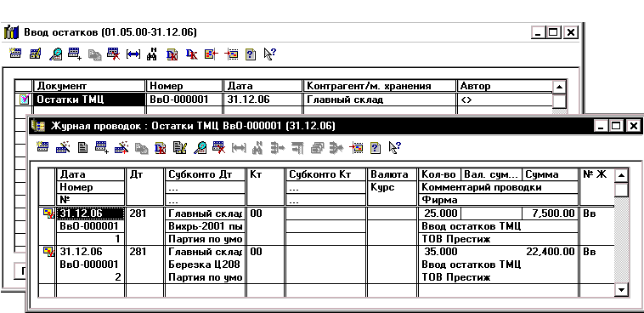Click the first magic-wand icon in Журнал проводок
Viewport: 644px width, 313px height.
62,147
